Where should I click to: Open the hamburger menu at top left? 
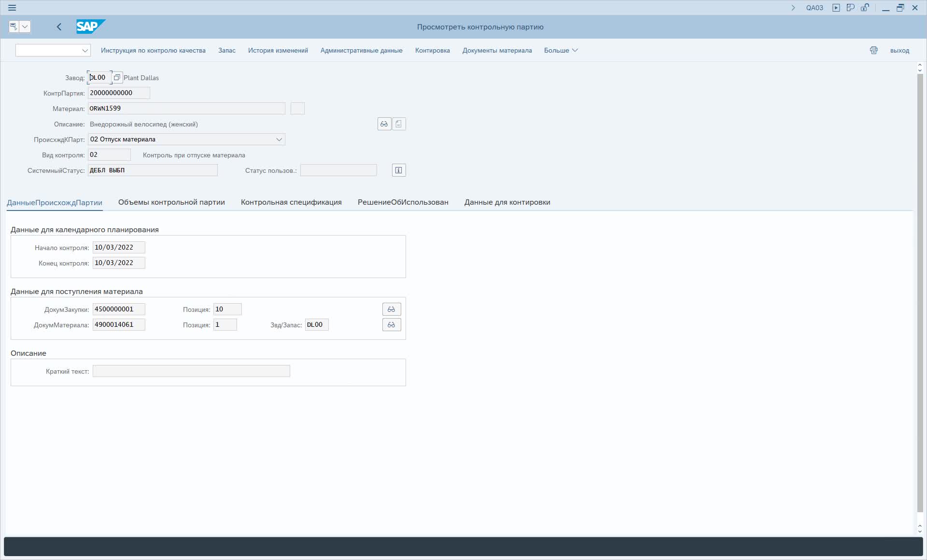click(12, 8)
